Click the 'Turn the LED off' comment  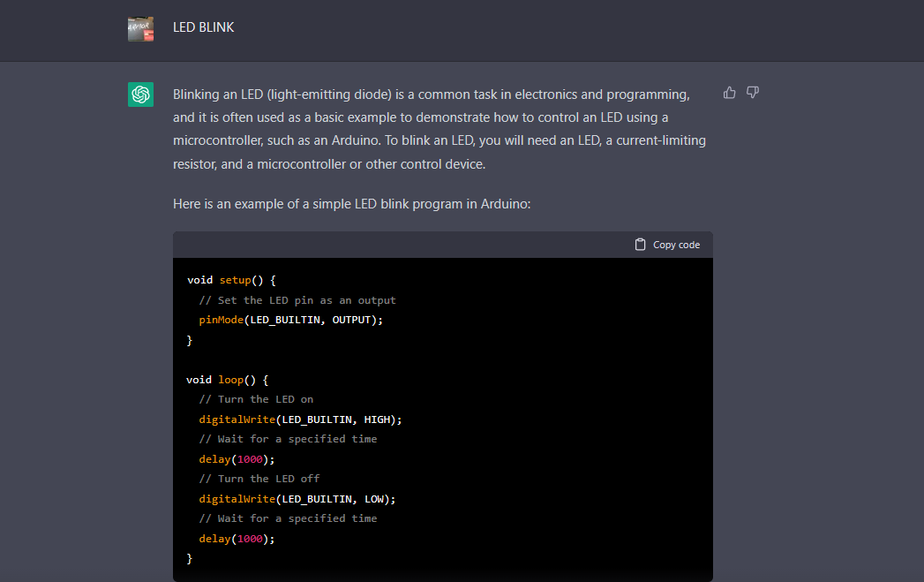(x=259, y=479)
